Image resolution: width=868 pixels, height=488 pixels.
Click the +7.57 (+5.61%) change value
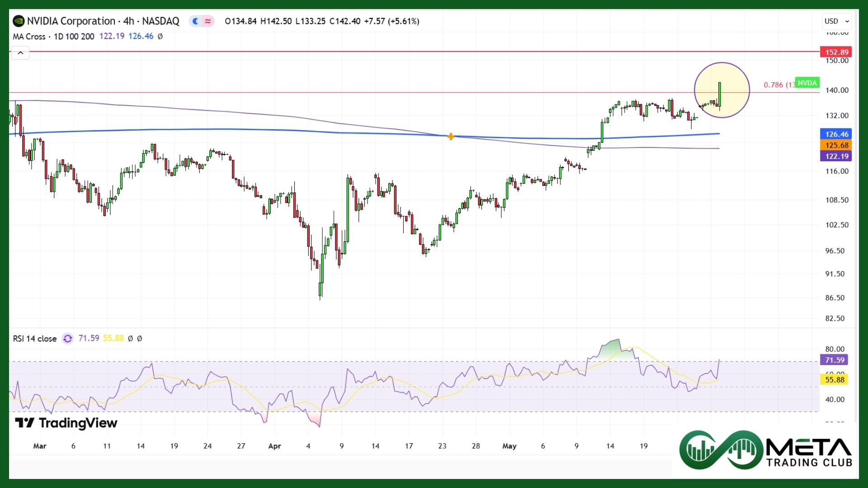[x=392, y=21]
